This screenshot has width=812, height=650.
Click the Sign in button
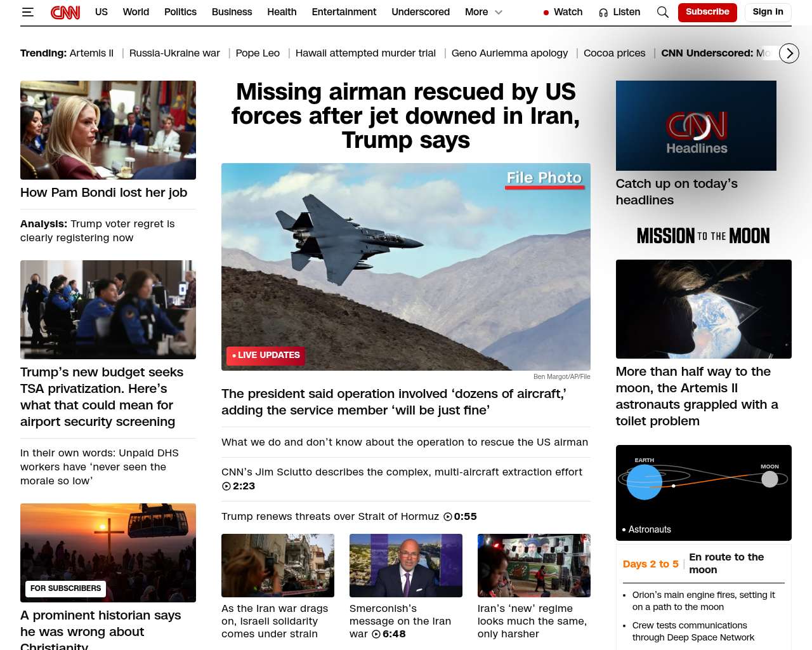[x=768, y=12]
